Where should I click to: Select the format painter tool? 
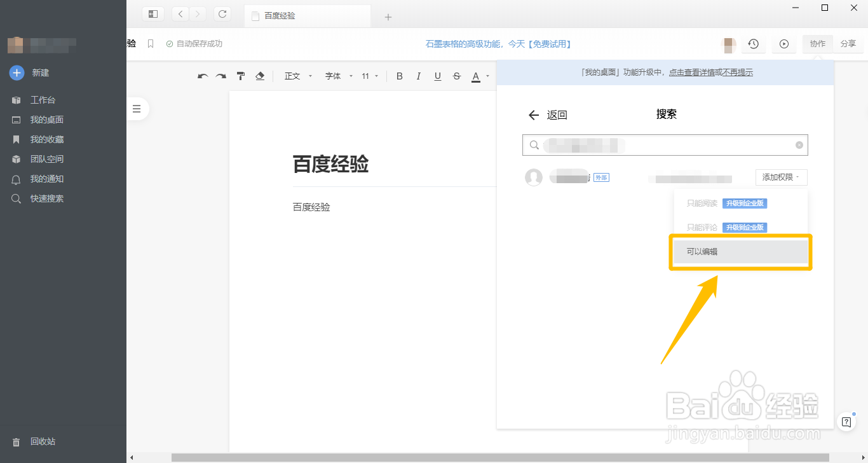(241, 76)
